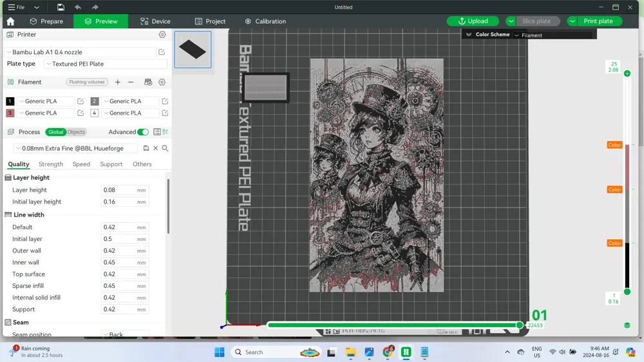This screenshot has height=362, width=644.
Task: Click the Layer height input field
Action: pos(125,190)
